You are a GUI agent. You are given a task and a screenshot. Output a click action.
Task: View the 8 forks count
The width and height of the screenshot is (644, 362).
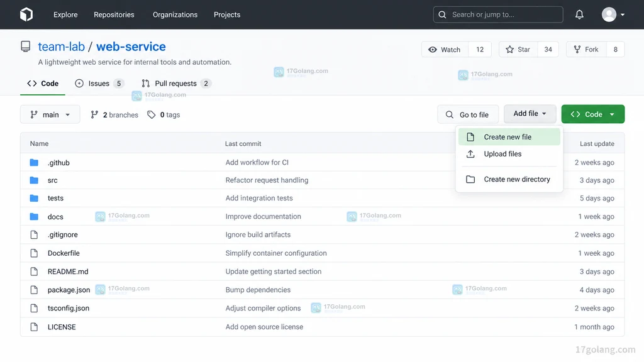click(615, 49)
